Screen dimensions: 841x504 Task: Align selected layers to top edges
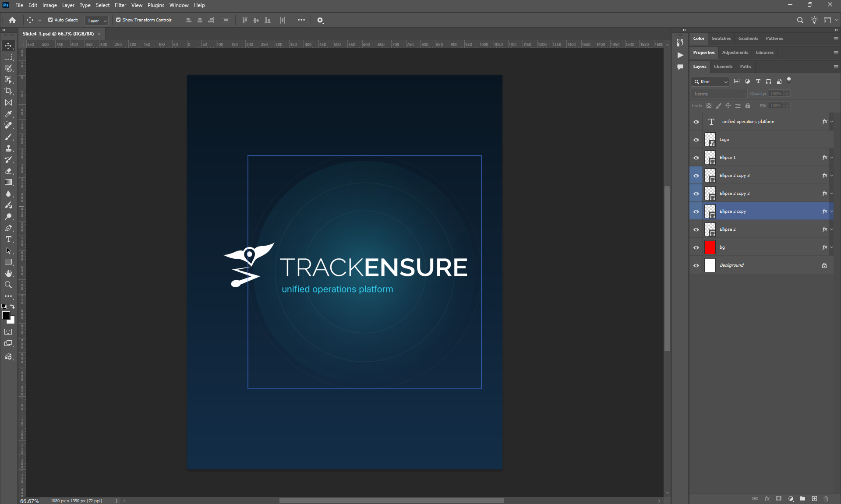245,20
